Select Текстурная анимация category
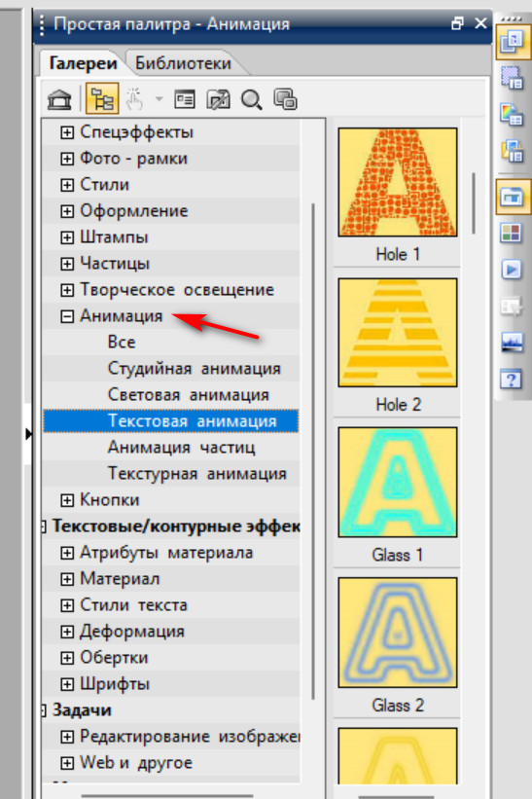Viewport: 532px width, 799px height. tap(197, 474)
